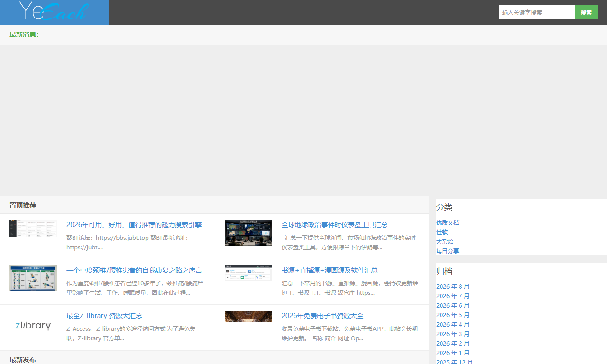Focus the keyword search input field
Screen dimensions: 607x364
tap(537, 12)
